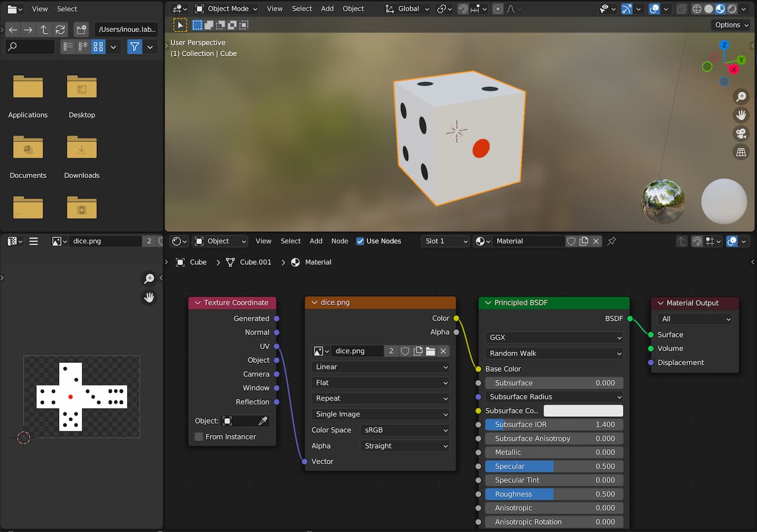Toggle the file browser filter button
This screenshot has height=532, width=757.
135,47
